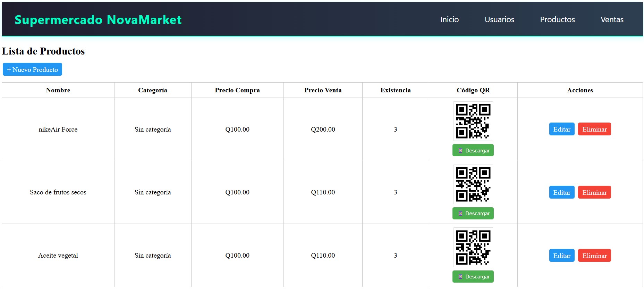Screen dimensions: 644x301
Task: Open the Inicio navigation link
Action: pos(449,19)
